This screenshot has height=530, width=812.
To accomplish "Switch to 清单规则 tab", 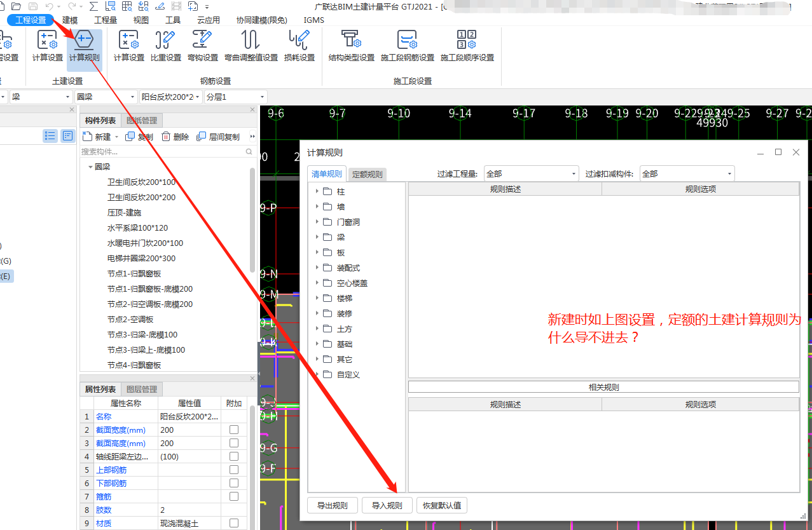I will tap(326, 174).
